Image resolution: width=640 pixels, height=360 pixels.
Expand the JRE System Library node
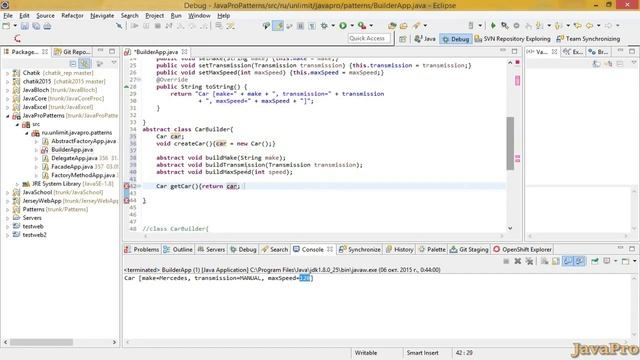coord(17,184)
